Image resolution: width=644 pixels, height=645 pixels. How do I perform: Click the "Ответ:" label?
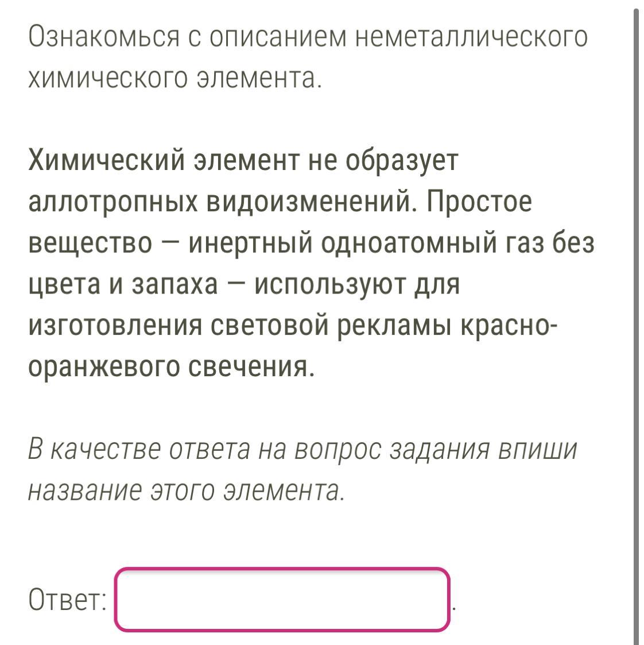pos(68,601)
